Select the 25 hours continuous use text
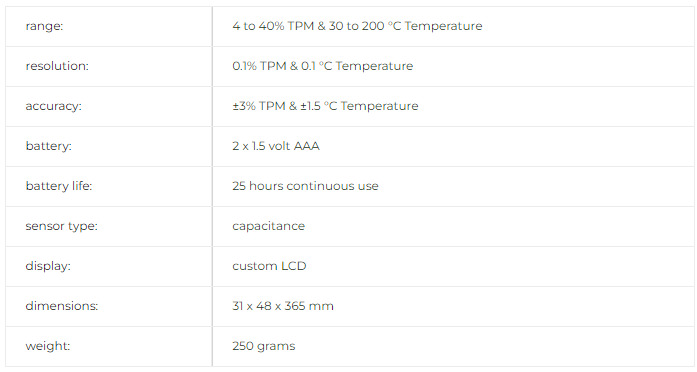The image size is (697, 372). tap(305, 186)
